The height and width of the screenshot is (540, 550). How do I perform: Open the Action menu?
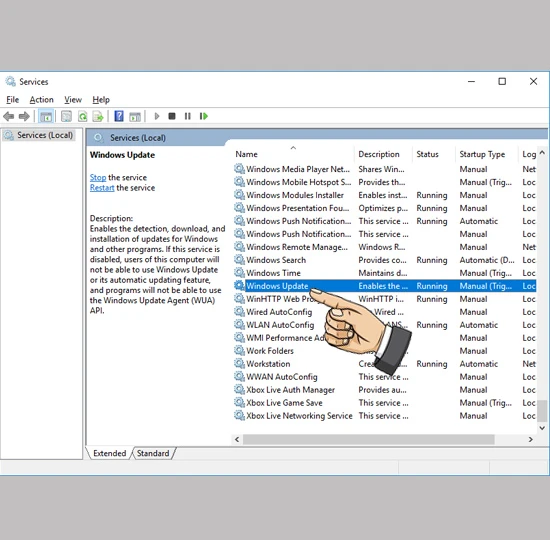coord(41,100)
